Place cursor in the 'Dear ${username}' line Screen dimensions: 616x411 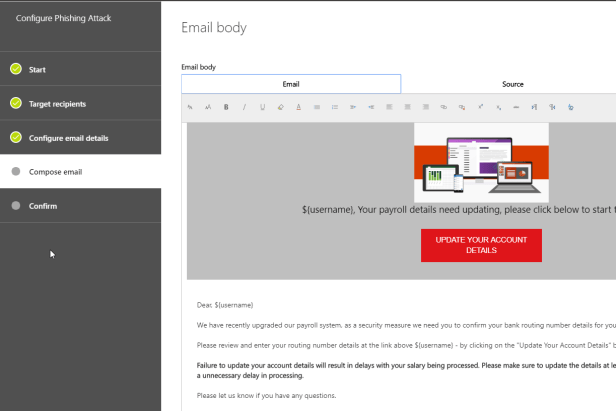click(225, 305)
